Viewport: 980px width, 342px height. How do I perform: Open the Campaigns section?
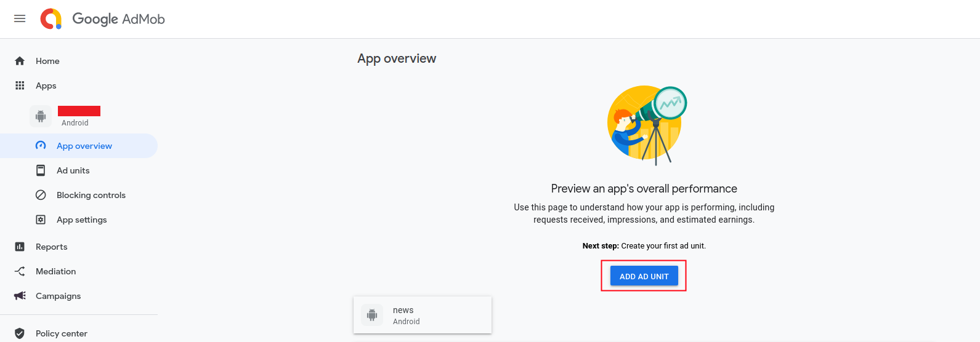point(58,296)
